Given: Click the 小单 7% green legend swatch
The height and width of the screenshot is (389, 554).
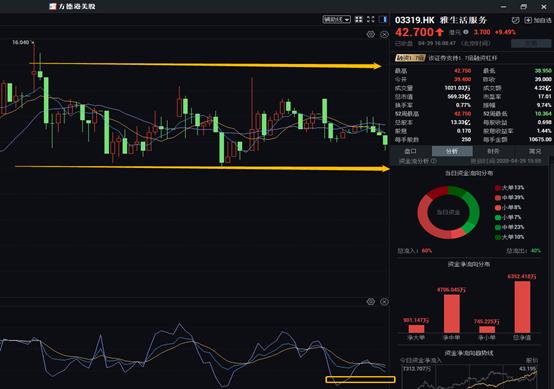Looking at the screenshot, I should click(x=498, y=217).
